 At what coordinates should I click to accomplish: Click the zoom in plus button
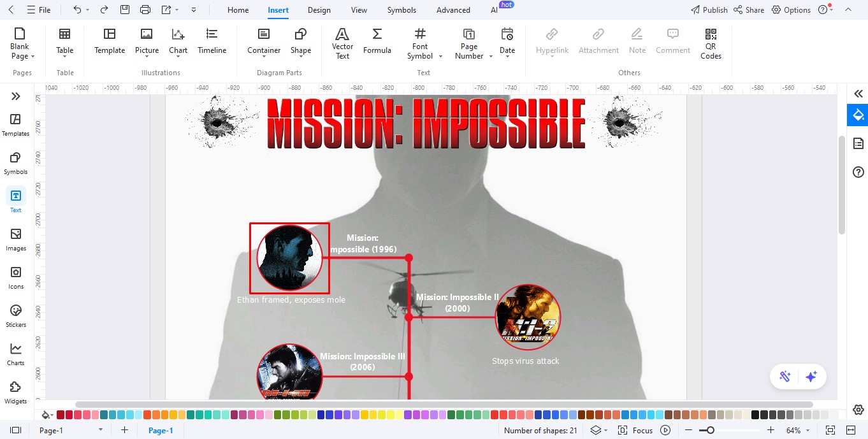pos(770,430)
